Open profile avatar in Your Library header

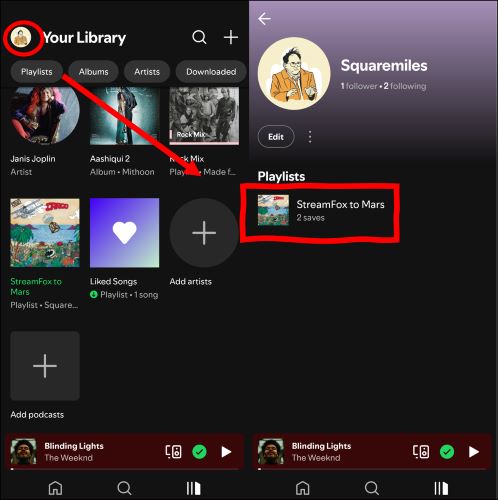point(21,37)
